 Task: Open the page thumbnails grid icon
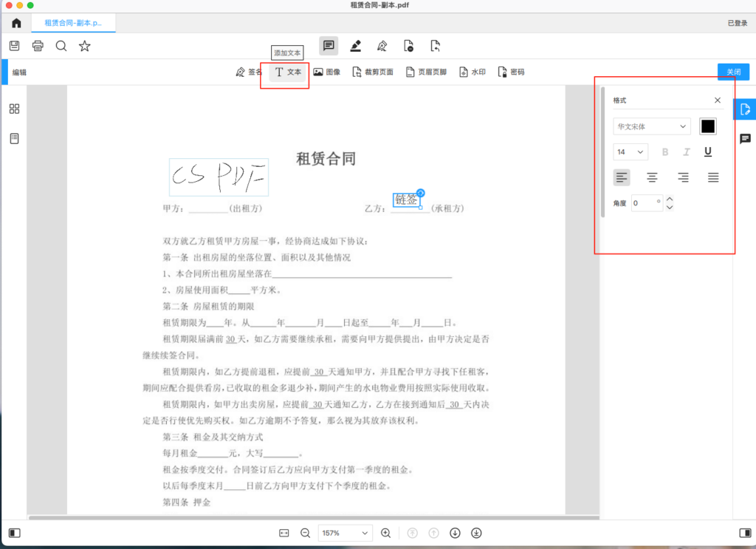pyautogui.click(x=14, y=109)
